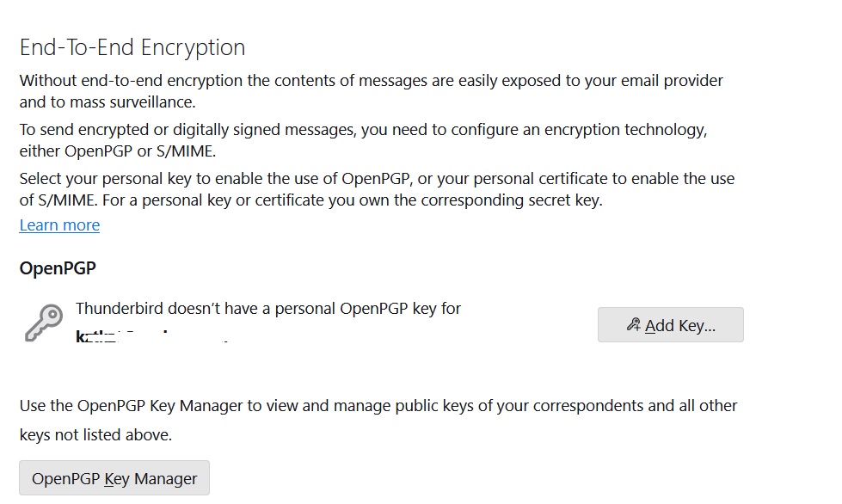This screenshot has width=842, height=504.
Task: Click the text "Thunderbird doesn't have a personal OpenPGP key for"
Action: pos(268,309)
